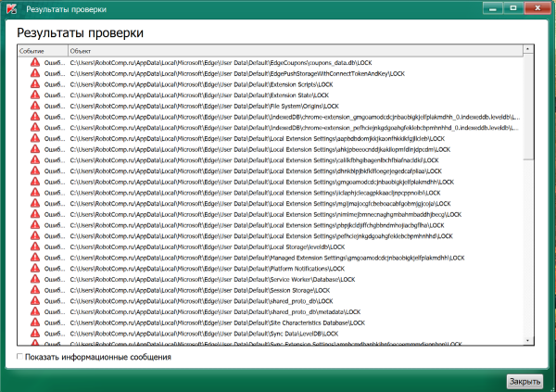This screenshot has height=392, width=556.
Task: Enable Показать информационные сообщения checkbox
Action: point(19,356)
